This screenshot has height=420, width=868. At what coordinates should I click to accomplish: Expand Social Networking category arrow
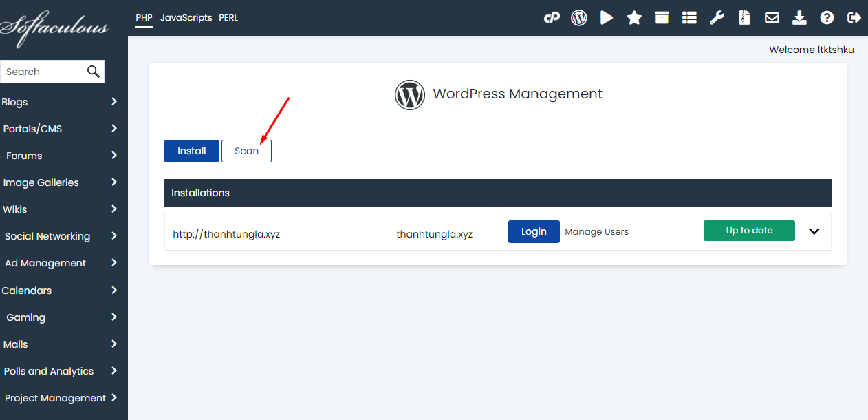(114, 235)
